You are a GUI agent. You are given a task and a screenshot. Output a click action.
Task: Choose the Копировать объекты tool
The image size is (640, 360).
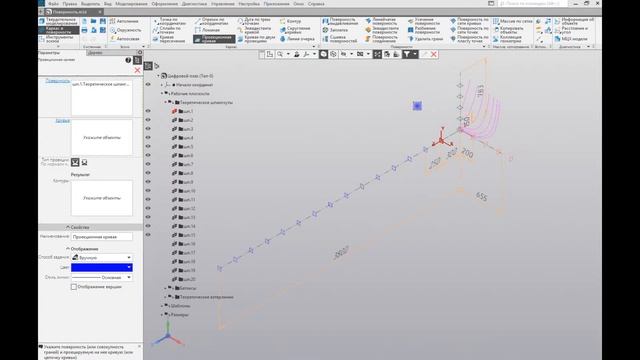pyautogui.click(x=509, y=30)
